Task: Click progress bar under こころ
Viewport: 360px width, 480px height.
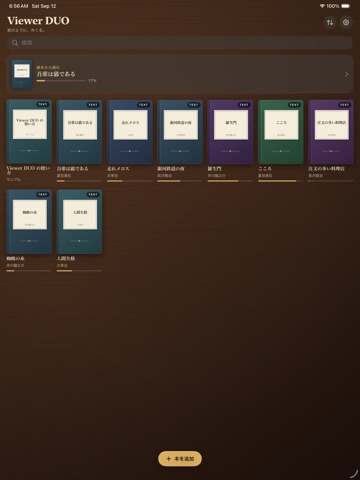Action: (281, 181)
